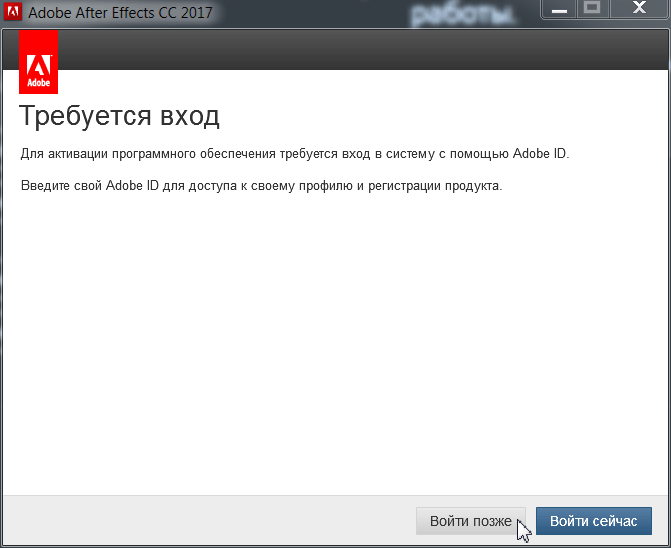Click the red Adobe logo
This screenshot has width=671, height=548.
(39, 62)
